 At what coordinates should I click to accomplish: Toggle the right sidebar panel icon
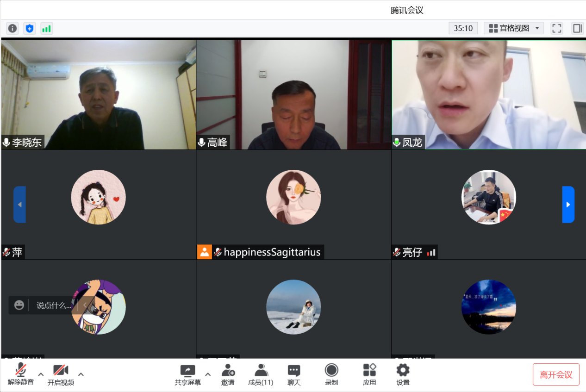tap(577, 28)
